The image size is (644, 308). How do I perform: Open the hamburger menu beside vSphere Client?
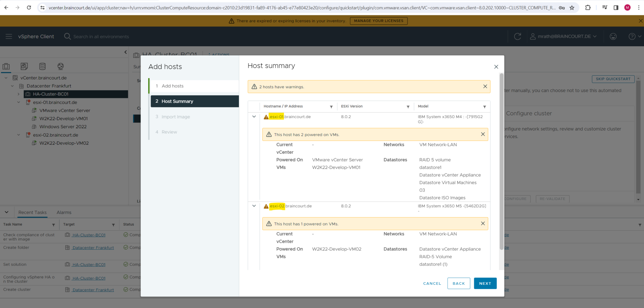click(8, 36)
